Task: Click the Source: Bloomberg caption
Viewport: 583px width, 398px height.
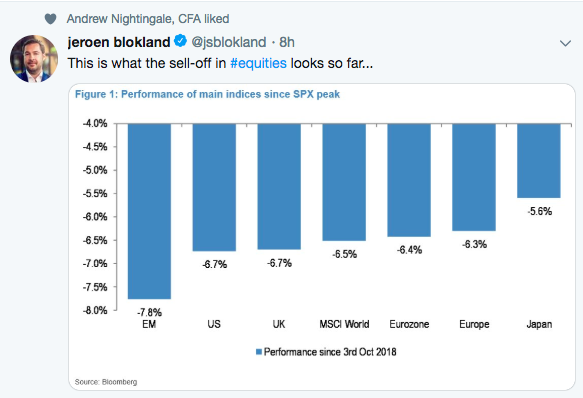Action: click(x=106, y=382)
